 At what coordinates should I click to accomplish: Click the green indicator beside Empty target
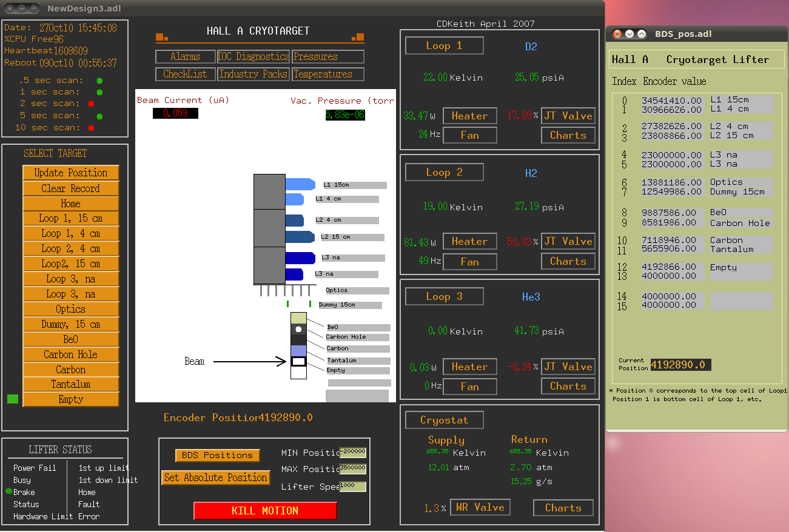(x=13, y=399)
